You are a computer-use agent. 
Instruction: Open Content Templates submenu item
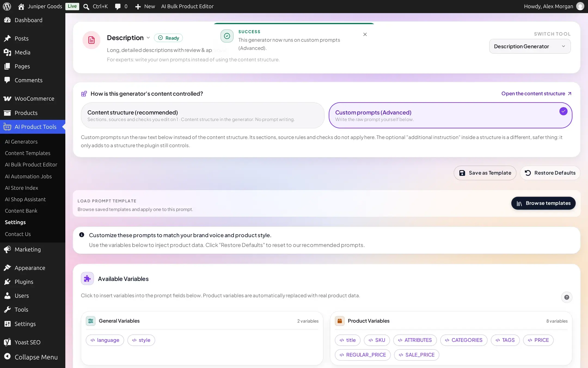(27, 153)
